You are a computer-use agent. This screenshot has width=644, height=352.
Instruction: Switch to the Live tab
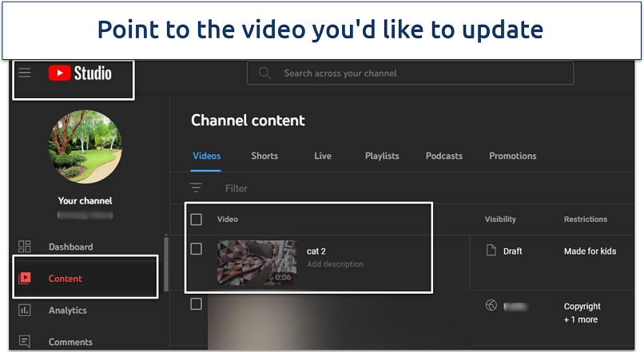tap(323, 156)
